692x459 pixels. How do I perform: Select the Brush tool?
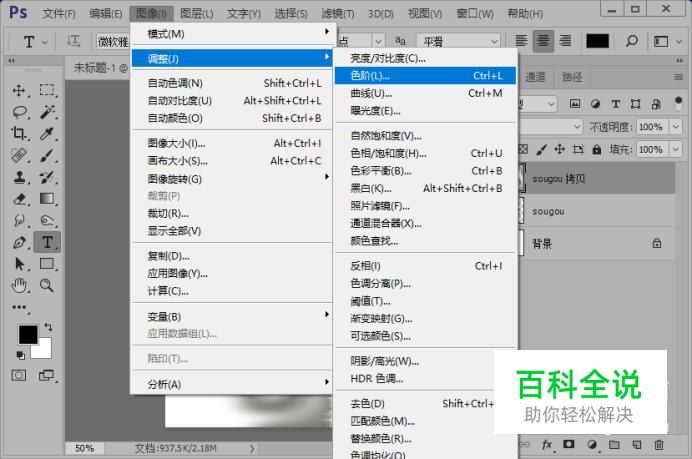tap(46, 155)
